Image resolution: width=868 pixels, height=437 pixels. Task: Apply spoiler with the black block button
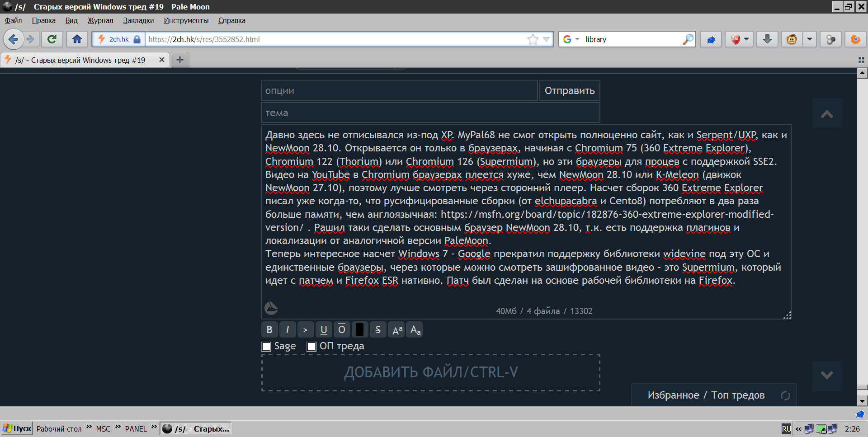(360, 330)
